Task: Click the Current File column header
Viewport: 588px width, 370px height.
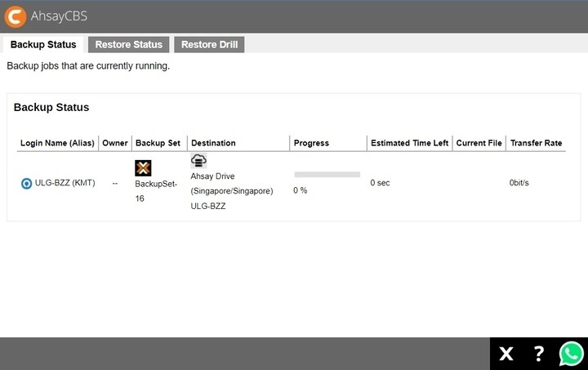Action: coord(479,143)
